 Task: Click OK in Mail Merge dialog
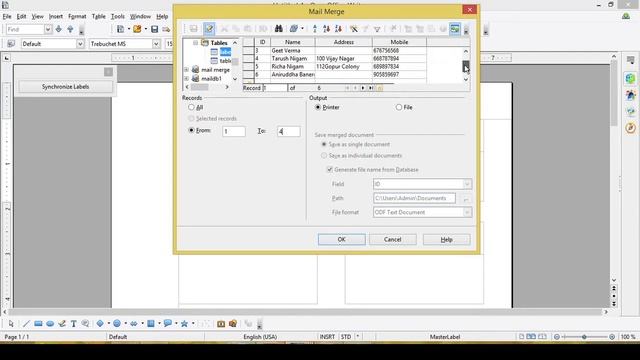(x=342, y=240)
